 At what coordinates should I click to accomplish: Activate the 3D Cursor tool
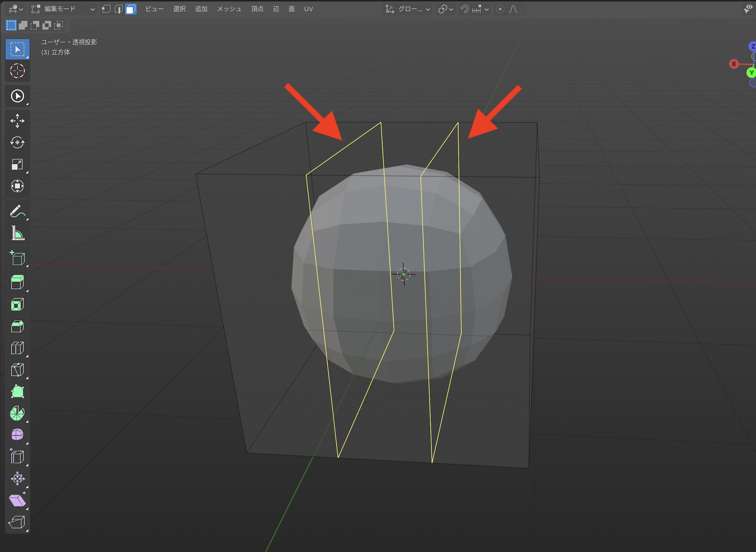tap(17, 71)
